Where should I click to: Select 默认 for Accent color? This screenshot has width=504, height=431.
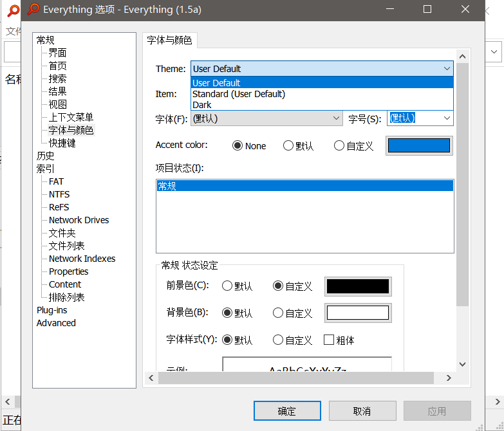pos(298,146)
